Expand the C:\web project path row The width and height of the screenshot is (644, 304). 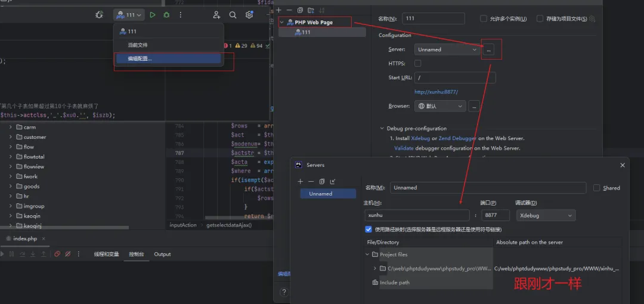[374, 268]
